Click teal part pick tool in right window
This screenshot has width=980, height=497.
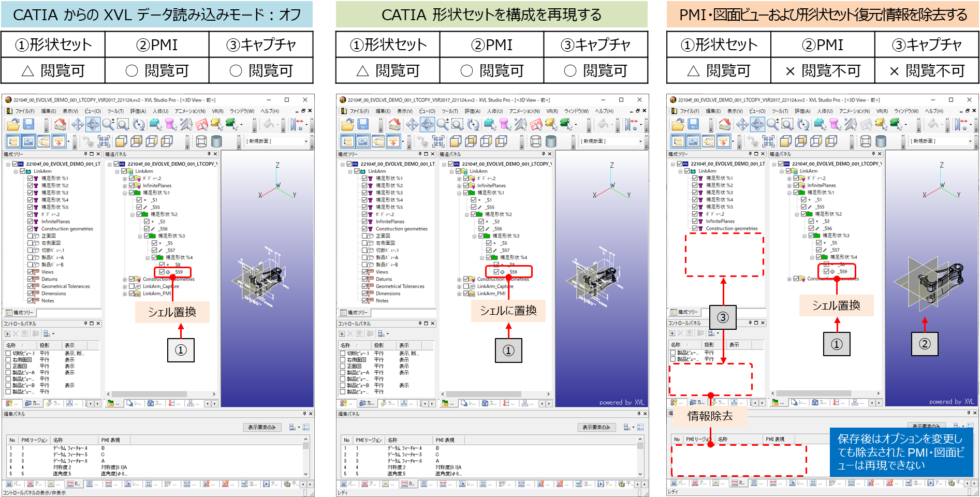coord(820,124)
